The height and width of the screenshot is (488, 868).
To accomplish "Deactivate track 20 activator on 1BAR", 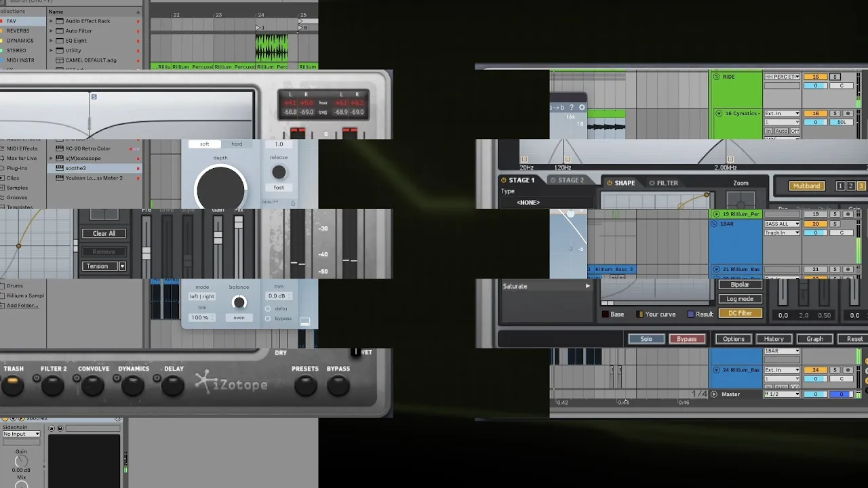I will (816, 224).
